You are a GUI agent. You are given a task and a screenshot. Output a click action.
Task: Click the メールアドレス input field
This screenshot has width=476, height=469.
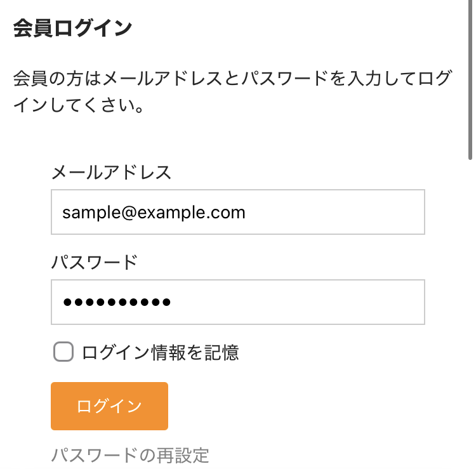[x=237, y=212]
